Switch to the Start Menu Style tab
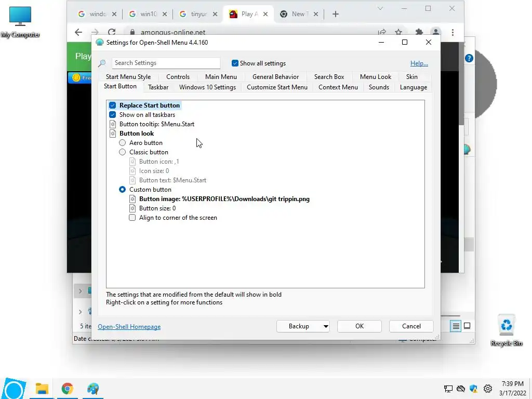 128,77
